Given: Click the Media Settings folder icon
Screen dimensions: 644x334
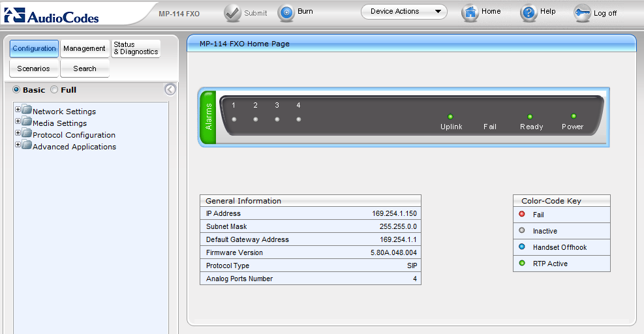Looking at the screenshot, I should [x=27, y=121].
